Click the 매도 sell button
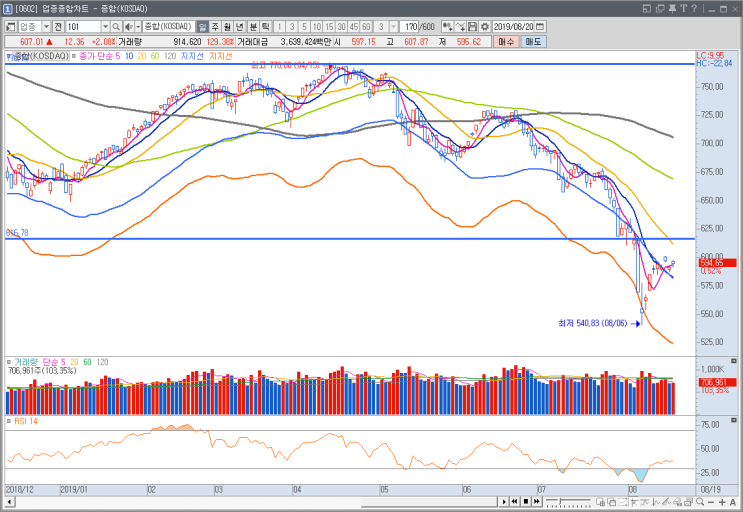The width and height of the screenshot is (743, 512). point(533,42)
